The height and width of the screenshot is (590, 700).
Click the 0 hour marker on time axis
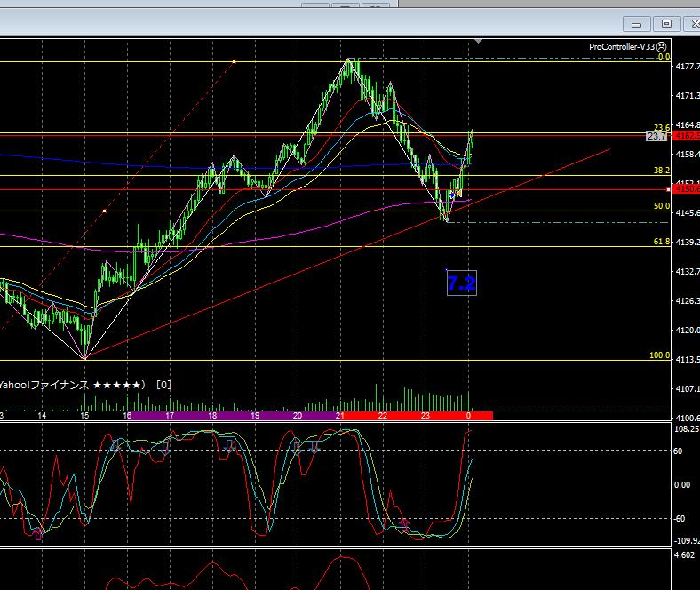[x=468, y=416]
